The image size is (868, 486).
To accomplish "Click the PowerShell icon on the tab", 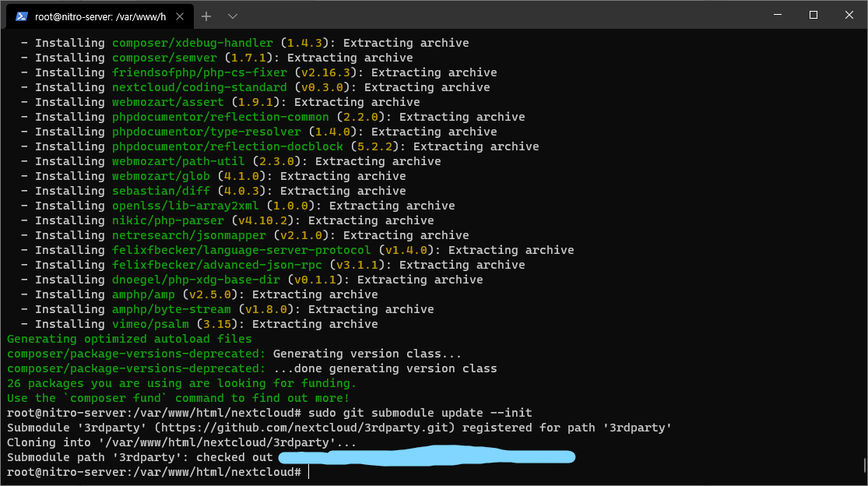I will (22, 16).
